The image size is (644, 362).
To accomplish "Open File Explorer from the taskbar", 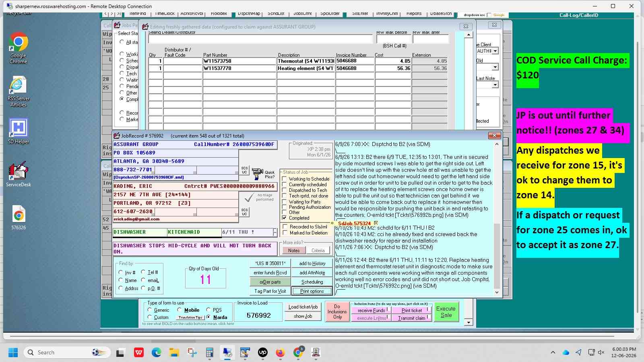I will (174, 353).
